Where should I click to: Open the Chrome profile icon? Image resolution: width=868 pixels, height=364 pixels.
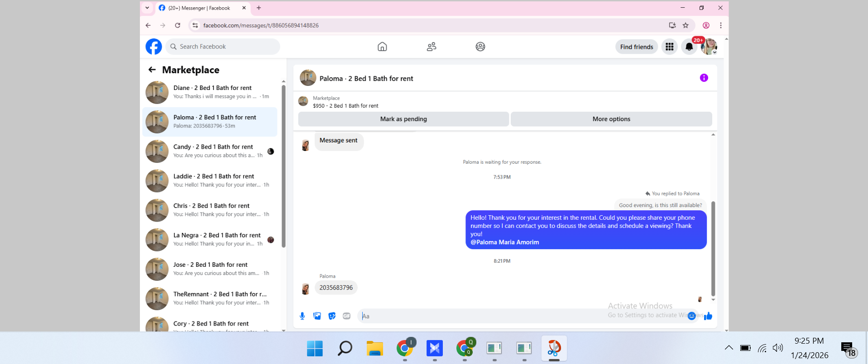pos(706,25)
